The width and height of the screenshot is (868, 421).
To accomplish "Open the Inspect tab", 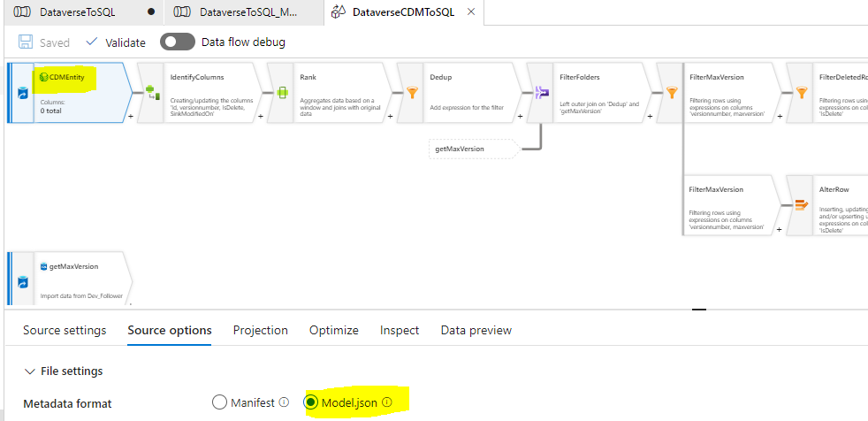I will pyautogui.click(x=400, y=331).
